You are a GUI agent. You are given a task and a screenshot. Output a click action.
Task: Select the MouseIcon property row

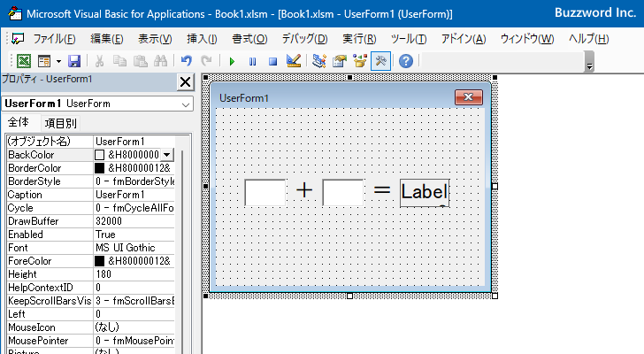click(x=91, y=327)
